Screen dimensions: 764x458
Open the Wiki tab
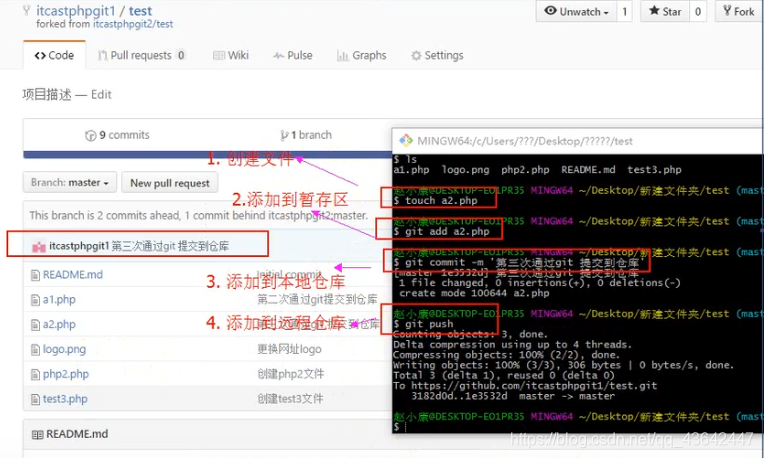point(231,55)
